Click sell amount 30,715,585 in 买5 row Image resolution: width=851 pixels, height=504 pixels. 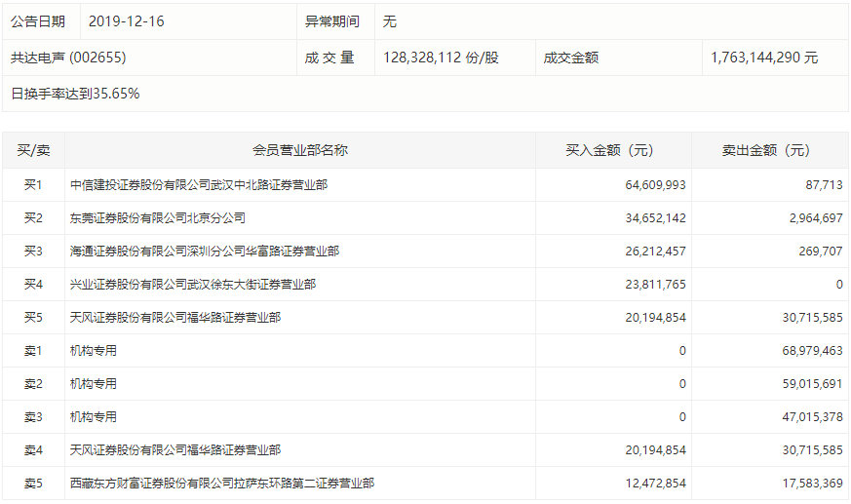(812, 318)
